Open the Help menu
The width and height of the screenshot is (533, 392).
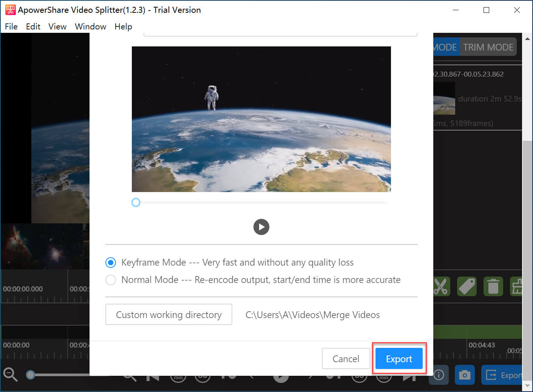click(x=123, y=26)
